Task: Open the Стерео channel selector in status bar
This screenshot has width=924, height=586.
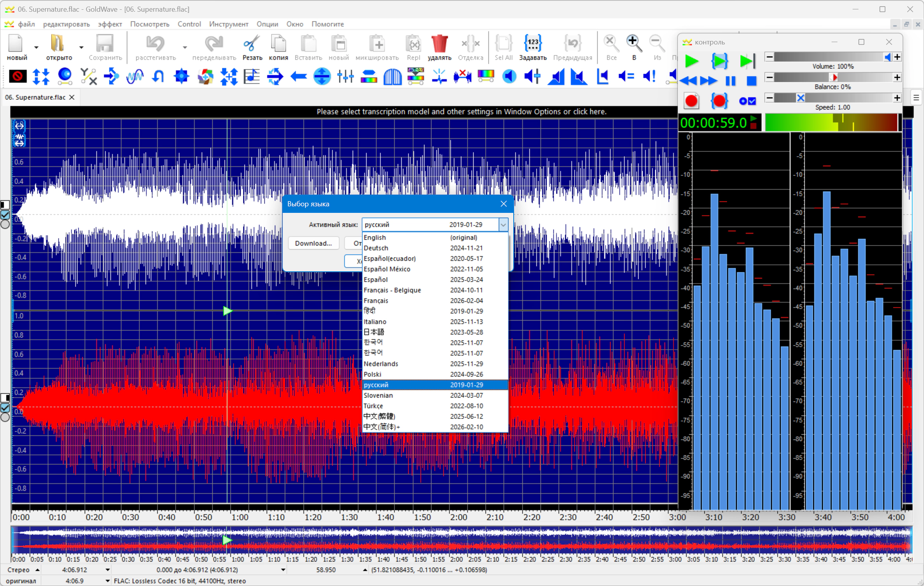Action: (23, 570)
